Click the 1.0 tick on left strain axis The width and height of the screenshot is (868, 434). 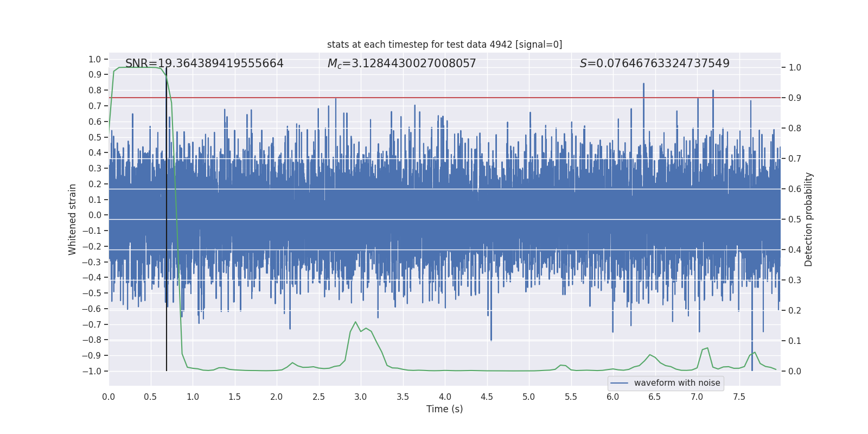[95, 59]
